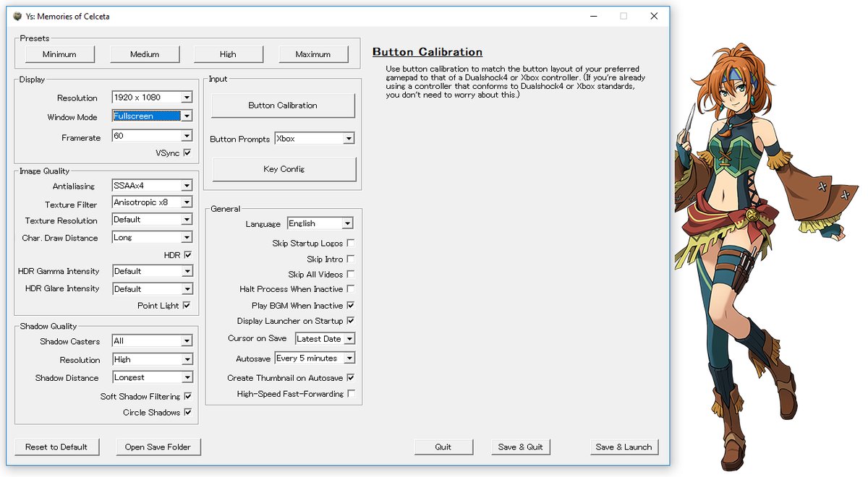Close the launcher window
Viewport: 868px width, 477px height.
[654, 16]
